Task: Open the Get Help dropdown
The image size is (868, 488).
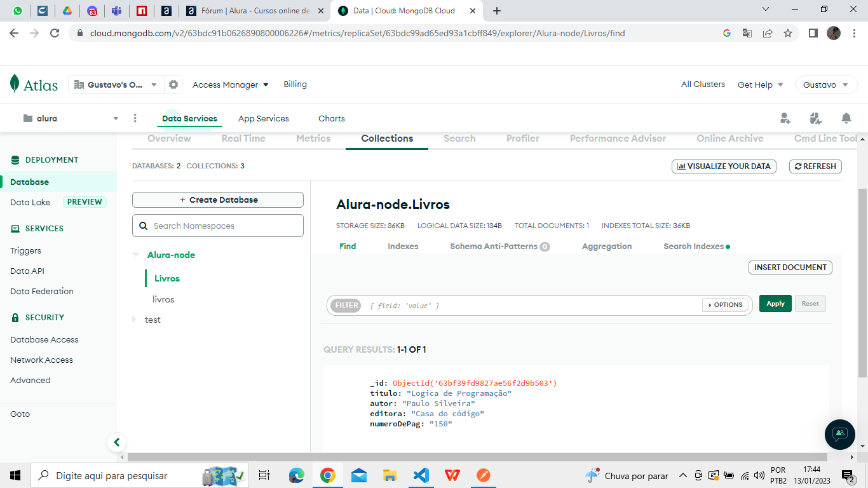Action: coord(761,85)
